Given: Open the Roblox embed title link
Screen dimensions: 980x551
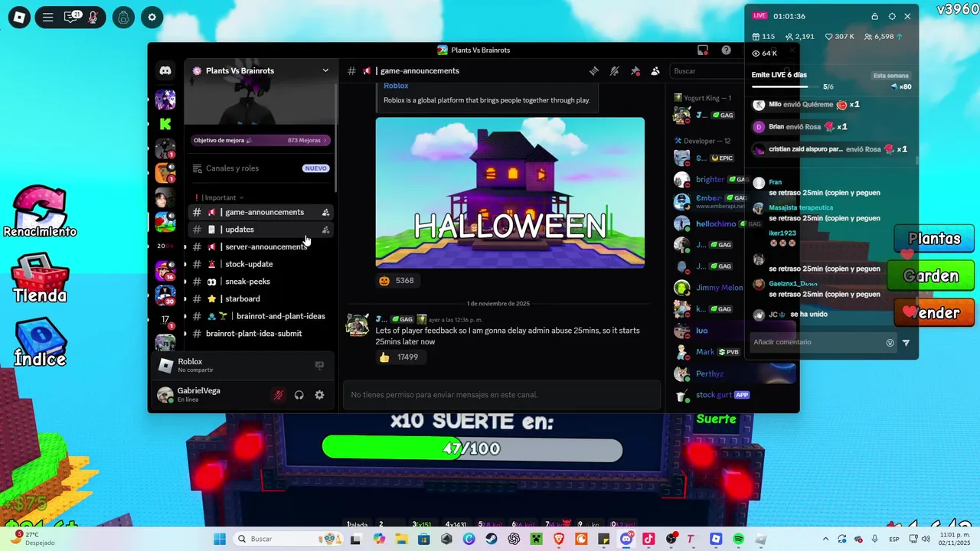Looking at the screenshot, I should pos(396,86).
